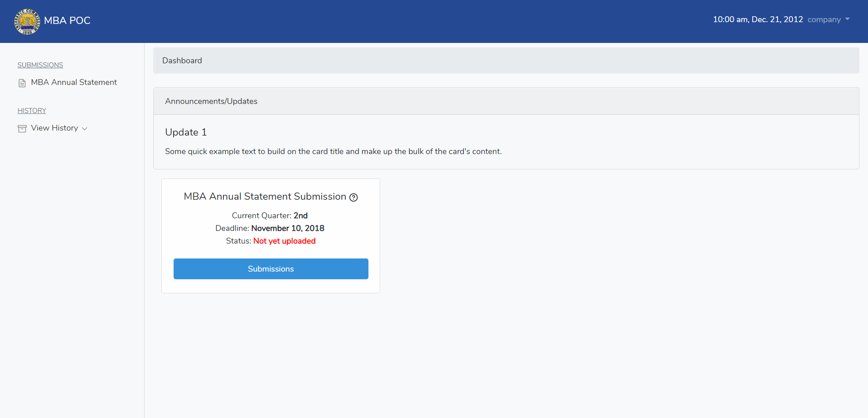Image resolution: width=868 pixels, height=418 pixels.
Task: Click the November 10, 2018 deadline text
Action: (x=288, y=228)
